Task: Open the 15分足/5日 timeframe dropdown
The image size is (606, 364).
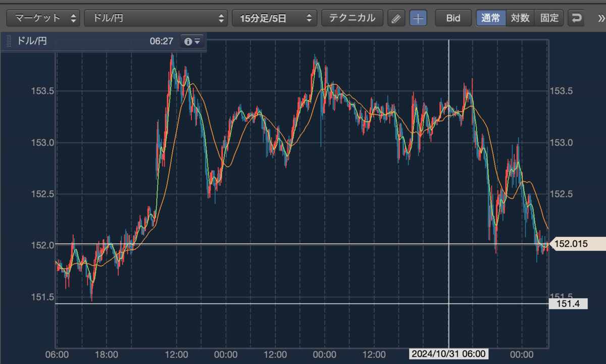Action: 274,18
